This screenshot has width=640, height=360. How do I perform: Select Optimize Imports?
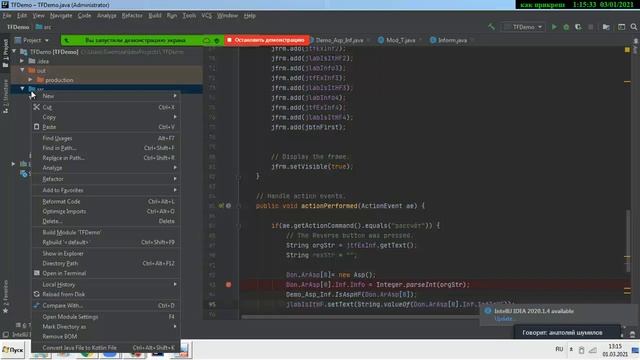point(106,211)
